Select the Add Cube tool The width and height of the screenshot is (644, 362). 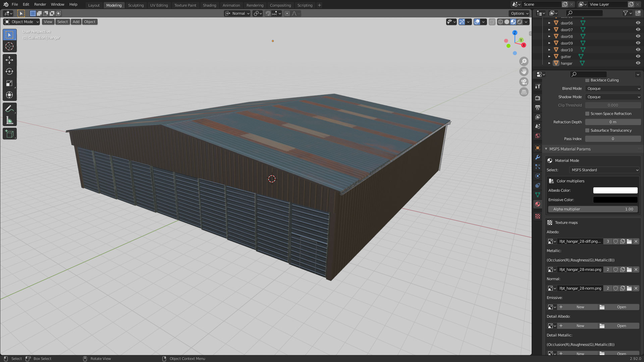pyautogui.click(x=9, y=134)
